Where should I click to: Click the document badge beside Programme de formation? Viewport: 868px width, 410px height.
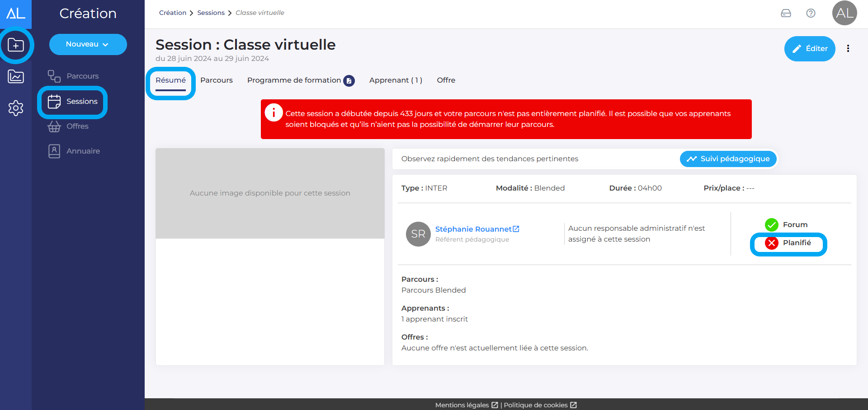tap(349, 81)
